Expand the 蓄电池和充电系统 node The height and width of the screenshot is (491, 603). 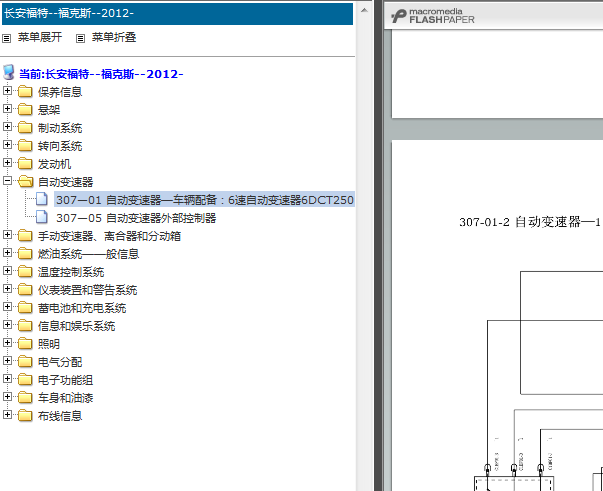pyautogui.click(x=7, y=307)
